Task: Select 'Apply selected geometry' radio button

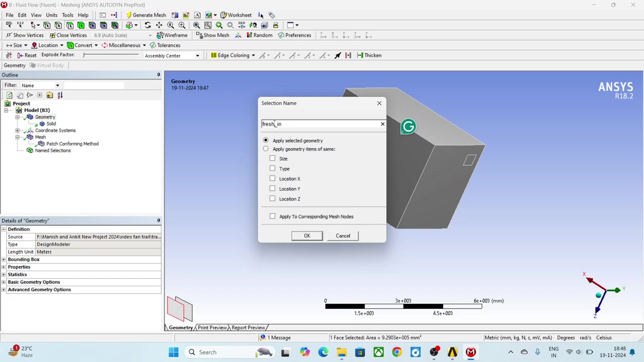Action: tap(266, 140)
